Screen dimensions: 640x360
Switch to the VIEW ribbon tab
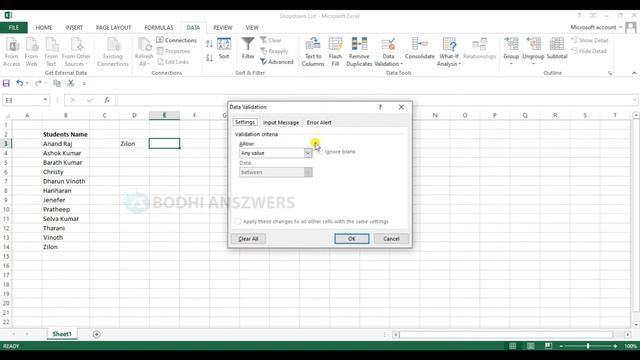252,27
